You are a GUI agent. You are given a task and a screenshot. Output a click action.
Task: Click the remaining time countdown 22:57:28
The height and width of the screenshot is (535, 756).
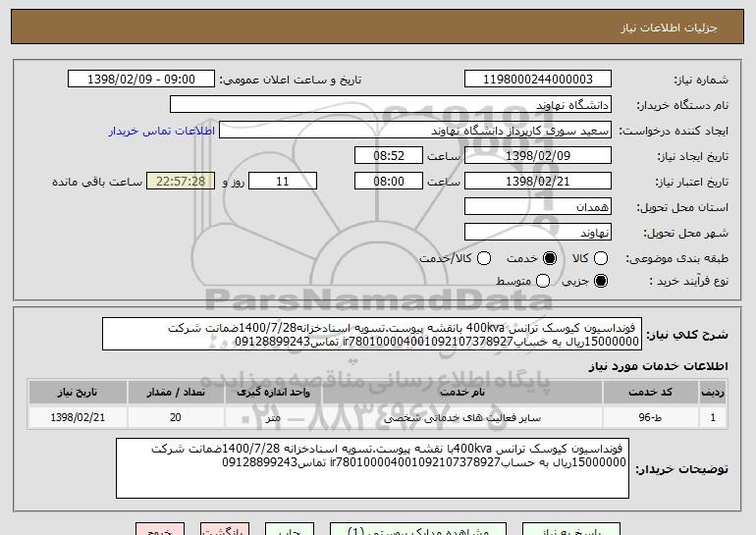[x=181, y=182]
